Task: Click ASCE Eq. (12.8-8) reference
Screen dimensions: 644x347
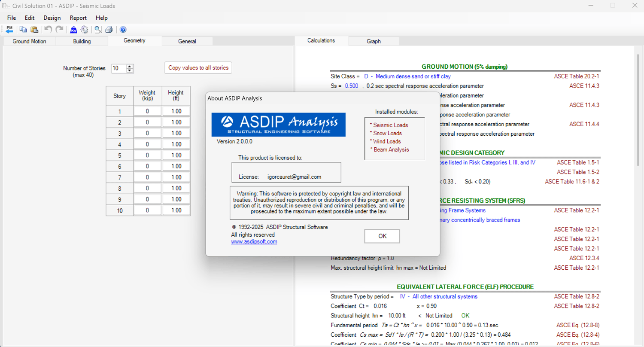Action: pyautogui.click(x=578, y=325)
